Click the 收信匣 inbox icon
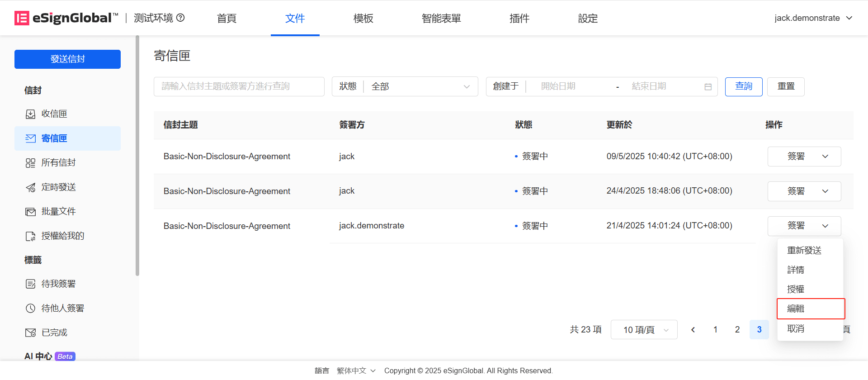The image size is (868, 380). coord(30,114)
